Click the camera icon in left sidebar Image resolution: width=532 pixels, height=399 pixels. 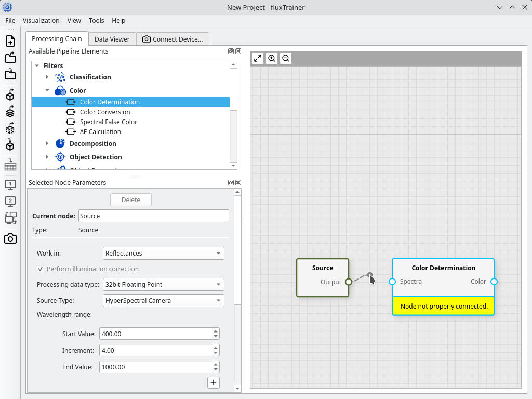tap(10, 239)
